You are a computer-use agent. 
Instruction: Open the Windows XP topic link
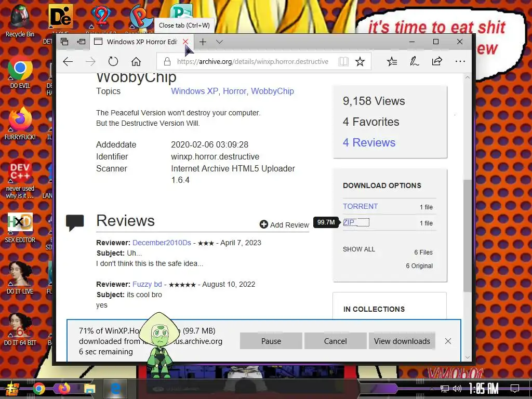[x=194, y=91]
